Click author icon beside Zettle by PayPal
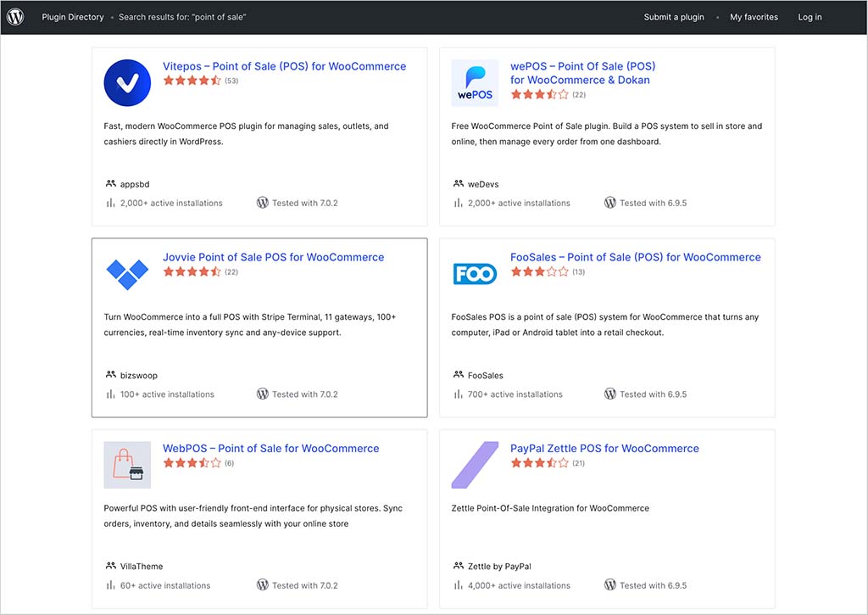 coord(459,566)
